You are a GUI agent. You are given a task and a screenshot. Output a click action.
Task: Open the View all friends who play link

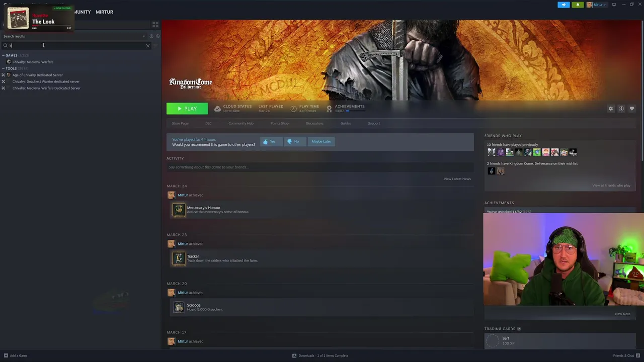pyautogui.click(x=611, y=186)
